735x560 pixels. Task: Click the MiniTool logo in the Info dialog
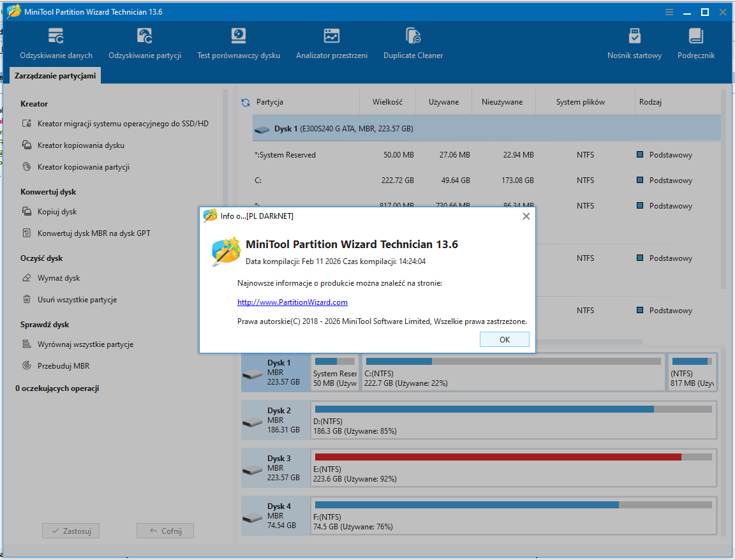226,252
